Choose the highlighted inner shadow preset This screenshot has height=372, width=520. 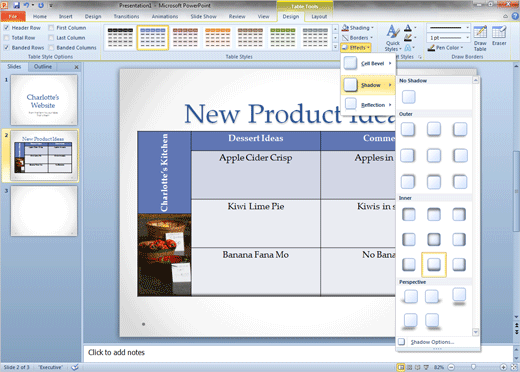(x=434, y=265)
